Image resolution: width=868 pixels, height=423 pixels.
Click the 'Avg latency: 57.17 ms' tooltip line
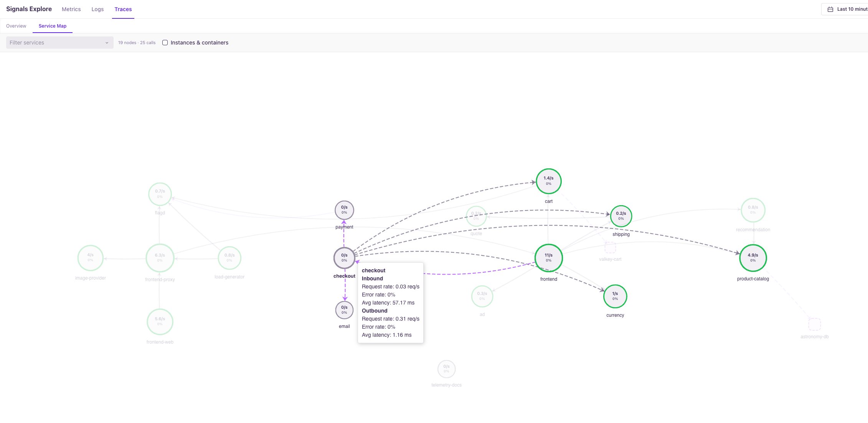point(388,303)
